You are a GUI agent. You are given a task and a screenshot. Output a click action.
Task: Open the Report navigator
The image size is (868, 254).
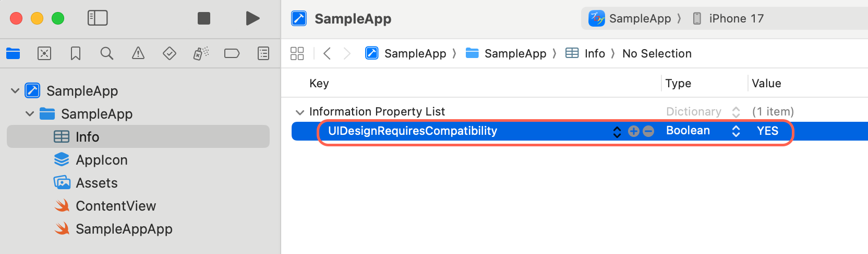(263, 53)
